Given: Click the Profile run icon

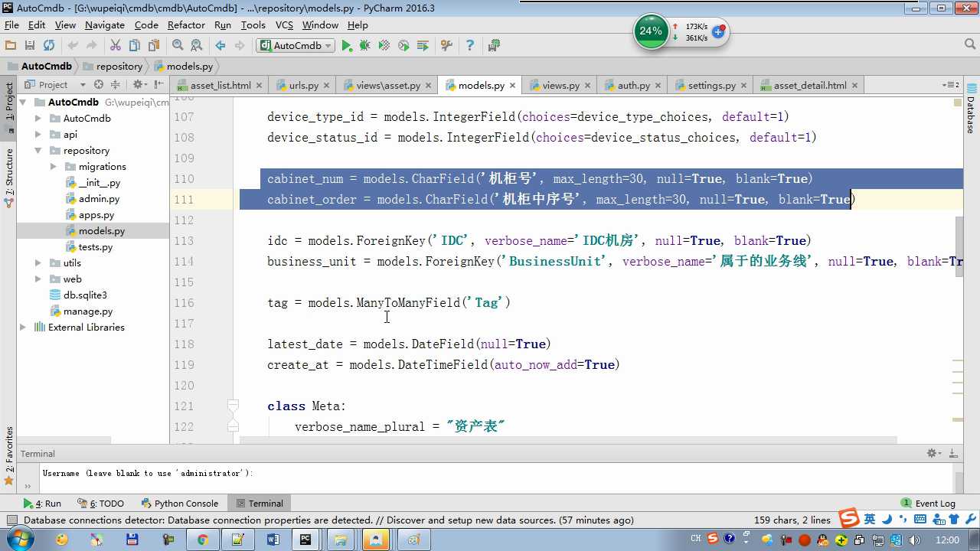Looking at the screenshot, I should 403,46.
